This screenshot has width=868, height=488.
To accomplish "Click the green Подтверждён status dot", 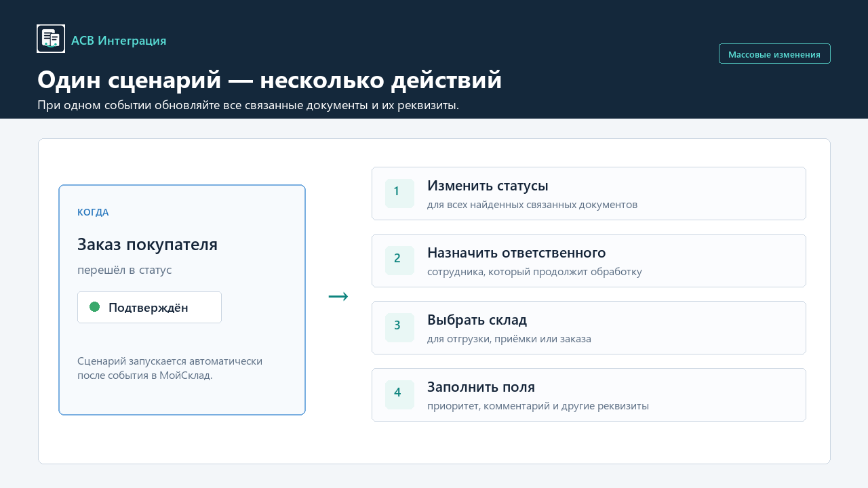I will click(95, 306).
